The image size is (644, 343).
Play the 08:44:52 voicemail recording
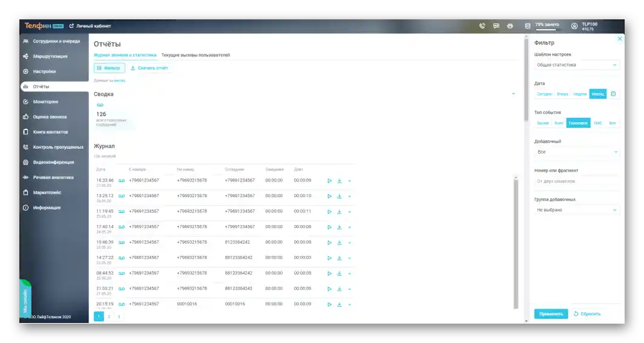tap(329, 273)
